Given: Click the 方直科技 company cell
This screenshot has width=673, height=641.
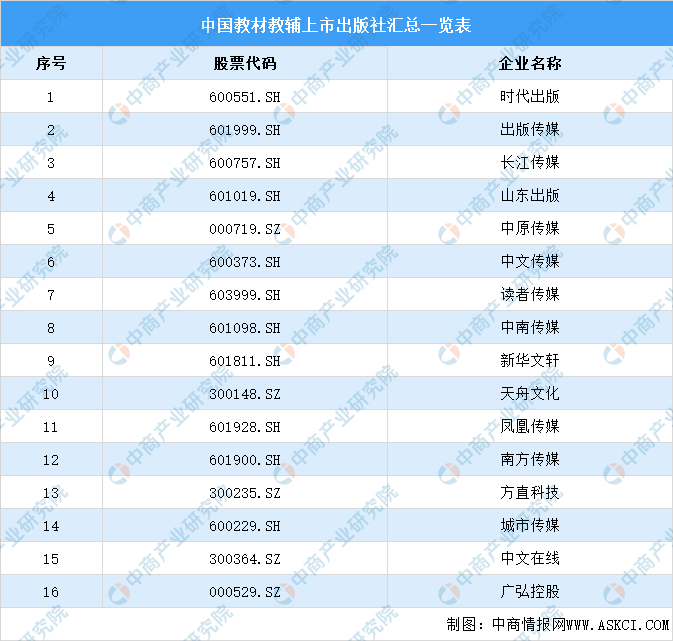Looking at the screenshot, I should [529, 493].
